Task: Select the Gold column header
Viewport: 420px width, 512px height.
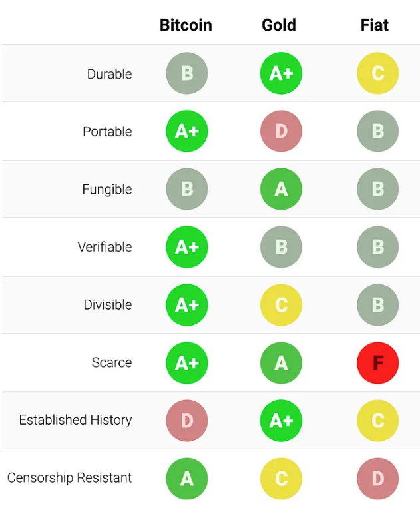Action: pos(279,25)
